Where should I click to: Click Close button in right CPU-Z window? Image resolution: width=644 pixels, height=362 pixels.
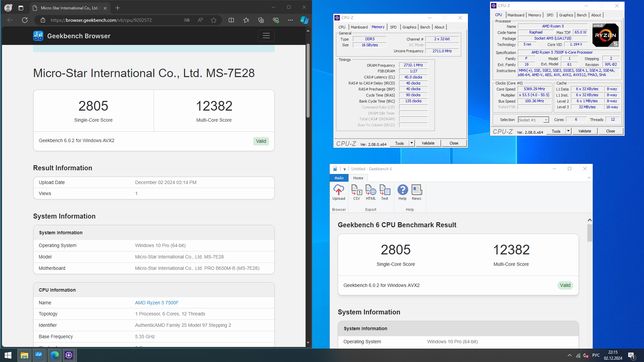point(610,131)
